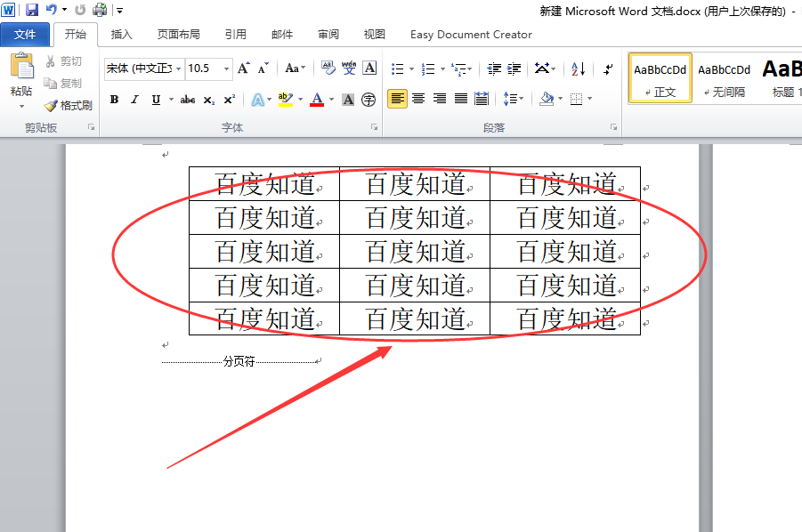Switch to the 引用 ribbon tab
This screenshot has width=802, height=532.
pyautogui.click(x=236, y=34)
